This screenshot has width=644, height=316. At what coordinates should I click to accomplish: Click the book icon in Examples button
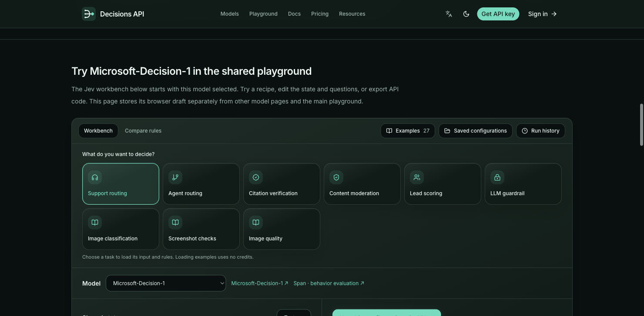click(389, 131)
